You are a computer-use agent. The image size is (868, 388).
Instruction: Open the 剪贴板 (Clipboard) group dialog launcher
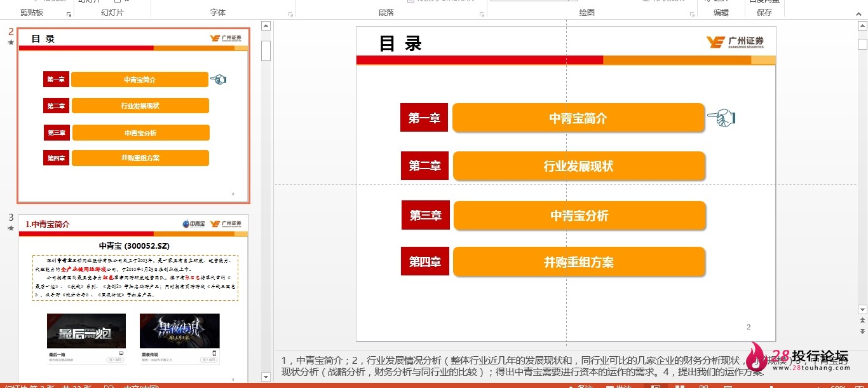coord(68,13)
